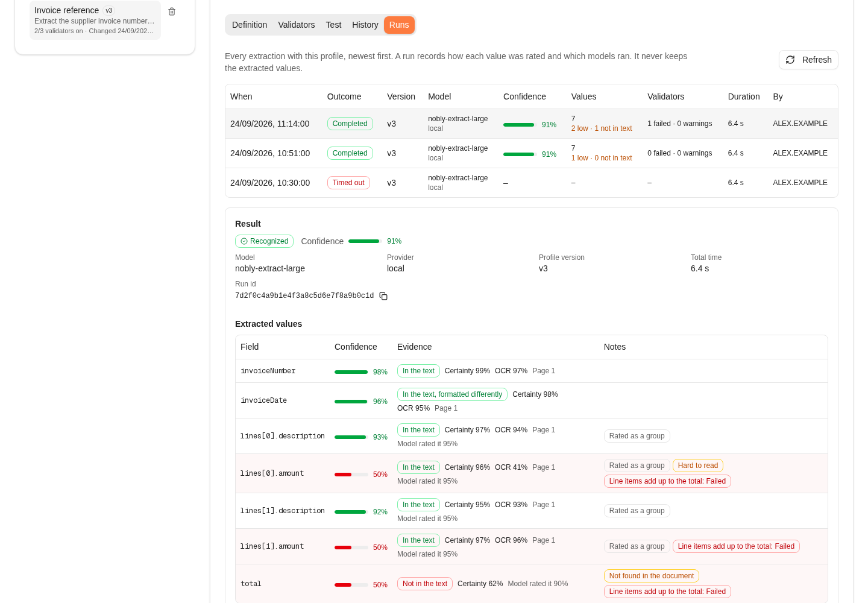Screen dimensions: 868x603
Task: Click the Not in the text evidence badge
Action: [425, 584]
